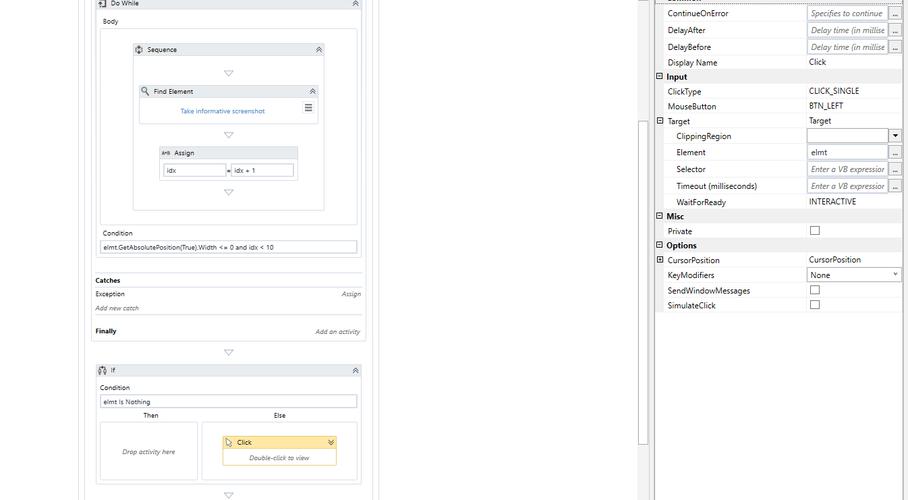Image resolution: width=908 pixels, height=500 pixels.
Task: Open 'Take informative screenshot' link
Action: (222, 111)
